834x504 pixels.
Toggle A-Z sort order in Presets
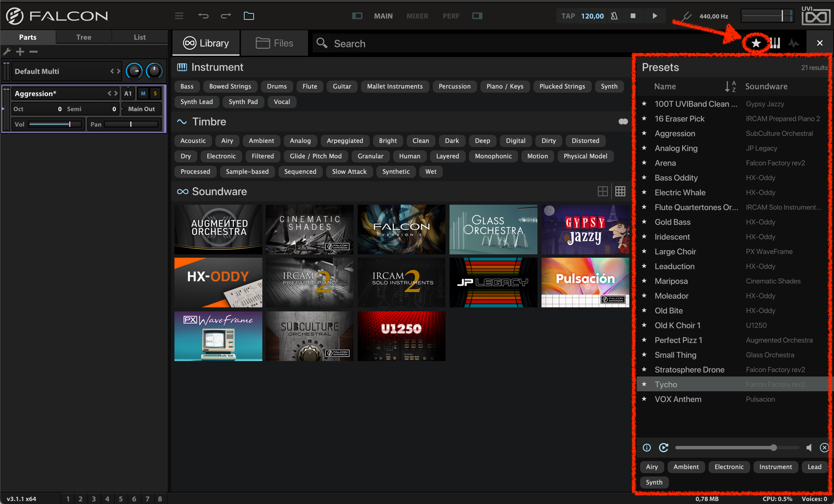pos(730,87)
